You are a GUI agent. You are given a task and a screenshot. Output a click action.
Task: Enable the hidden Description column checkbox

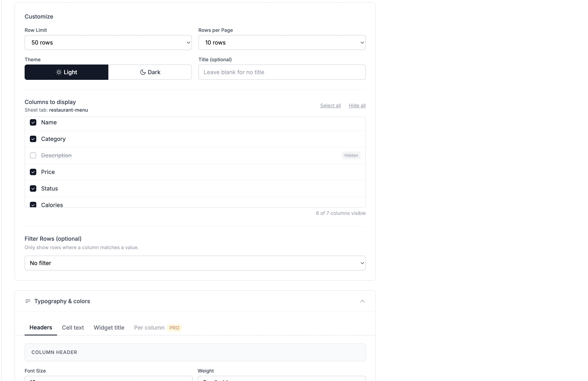click(33, 156)
